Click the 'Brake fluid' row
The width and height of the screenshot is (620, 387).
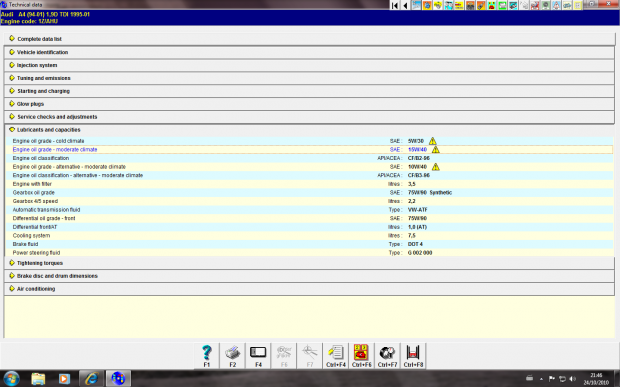tap(310, 244)
